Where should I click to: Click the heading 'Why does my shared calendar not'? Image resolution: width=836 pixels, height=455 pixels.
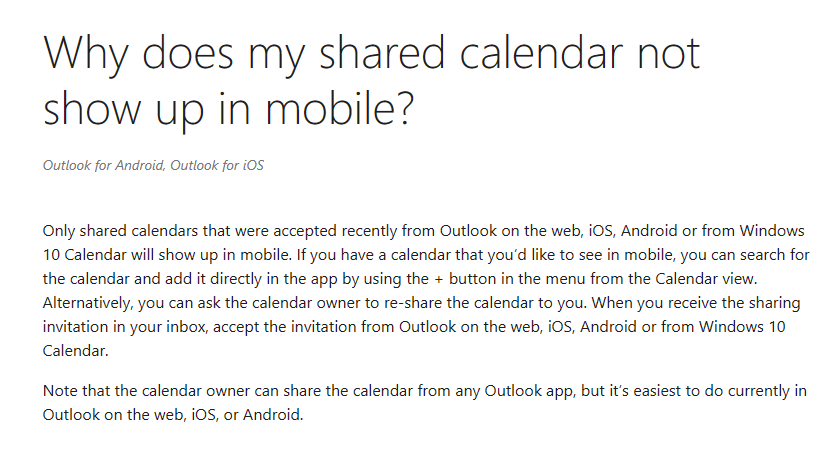point(371,54)
